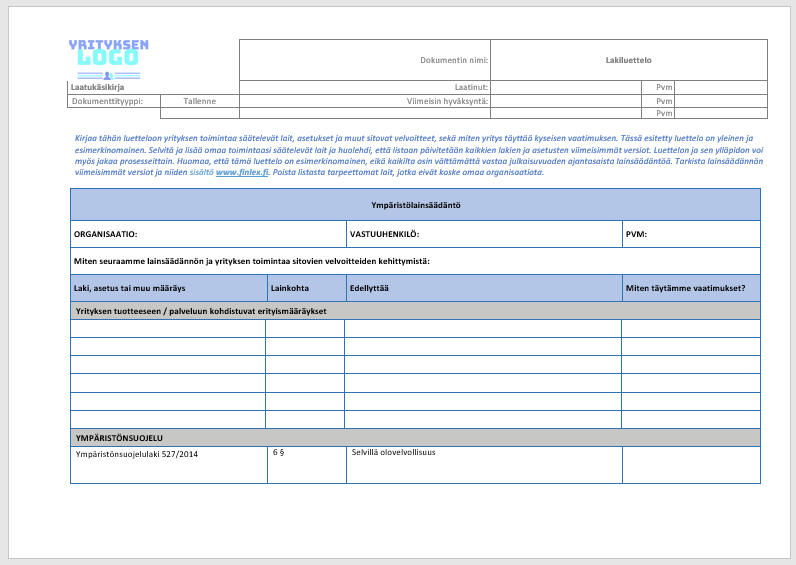
Task: Click the 'Lakiluettelo' document name cell
Action: 628,60
